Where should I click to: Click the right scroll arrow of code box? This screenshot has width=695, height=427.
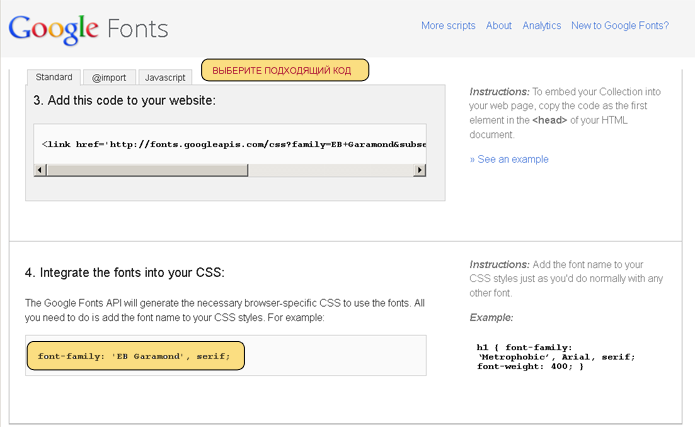[419, 170]
